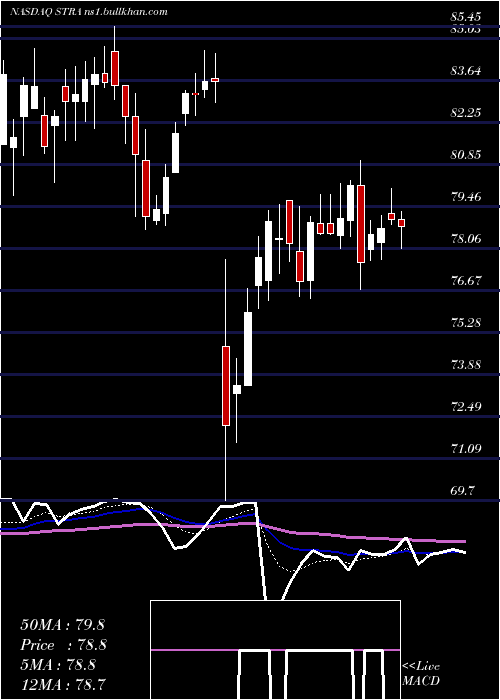
Task: Click the 71.09 price axis label
Action: click(466, 448)
